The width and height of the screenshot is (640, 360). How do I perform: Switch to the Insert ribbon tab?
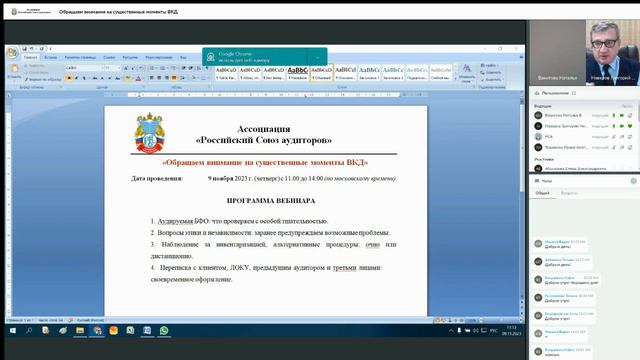51,58
